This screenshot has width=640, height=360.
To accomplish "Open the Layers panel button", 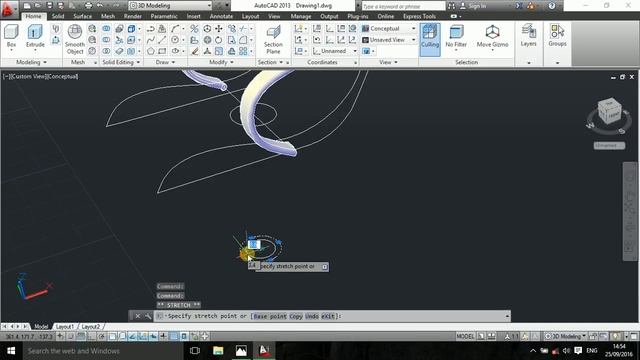I will tap(528, 35).
